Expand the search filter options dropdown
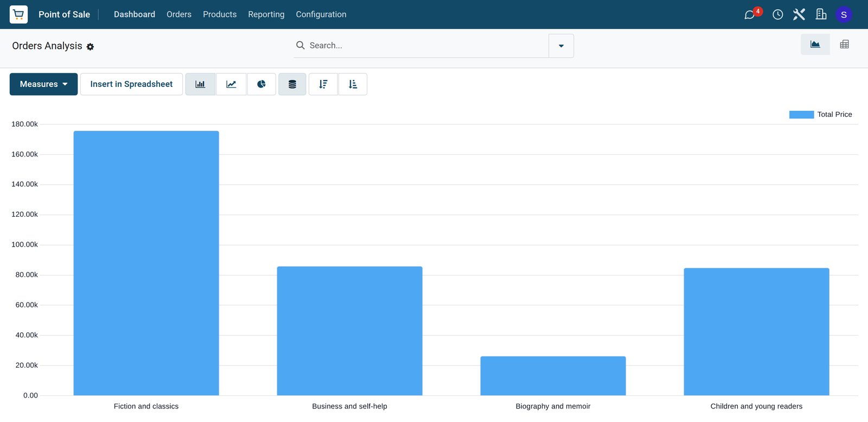Viewport: 868px width, 422px height. coord(561,46)
